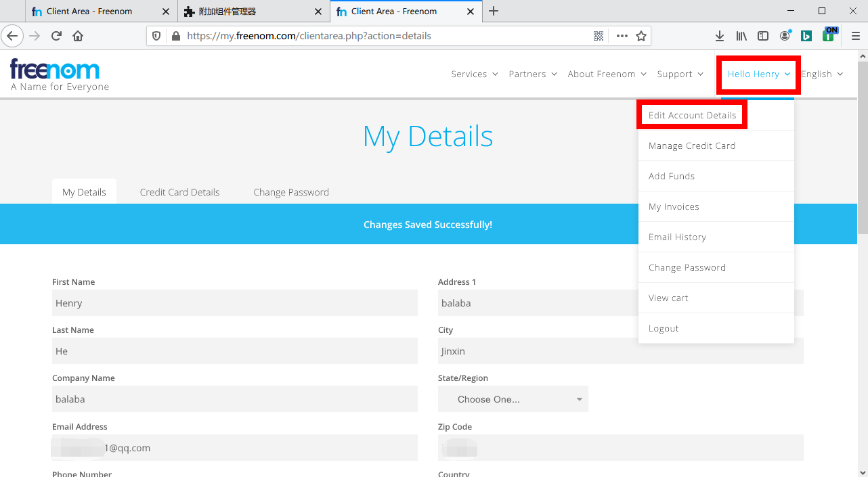Open the Firefox hamburger menu
This screenshot has height=477, width=868.
pos(855,36)
